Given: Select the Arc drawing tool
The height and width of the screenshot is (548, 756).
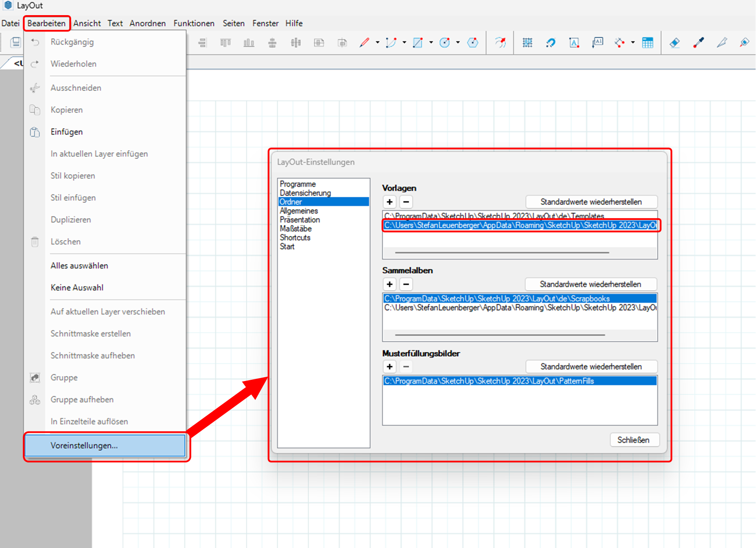Looking at the screenshot, I should [x=391, y=42].
